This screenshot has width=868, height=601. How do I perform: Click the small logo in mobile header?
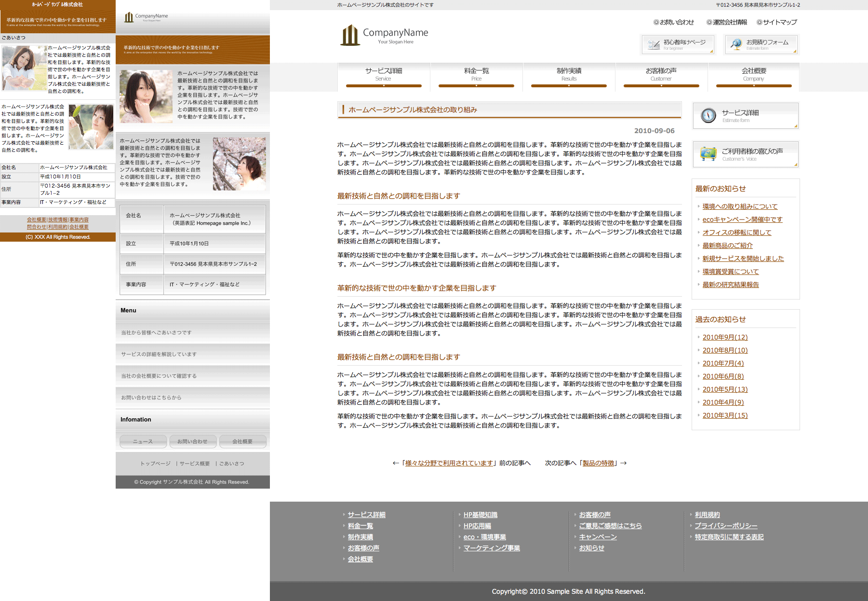pos(129,18)
